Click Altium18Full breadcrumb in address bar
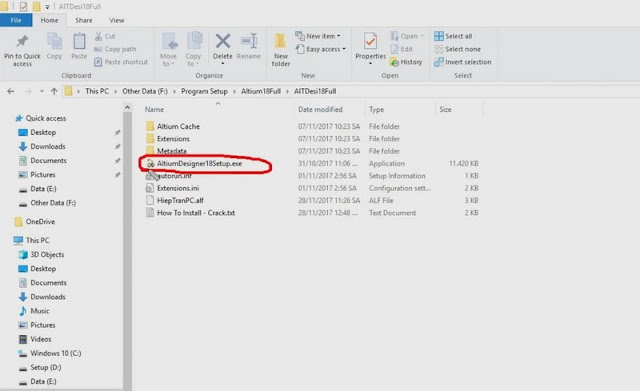This screenshot has height=391, width=640. tap(261, 91)
